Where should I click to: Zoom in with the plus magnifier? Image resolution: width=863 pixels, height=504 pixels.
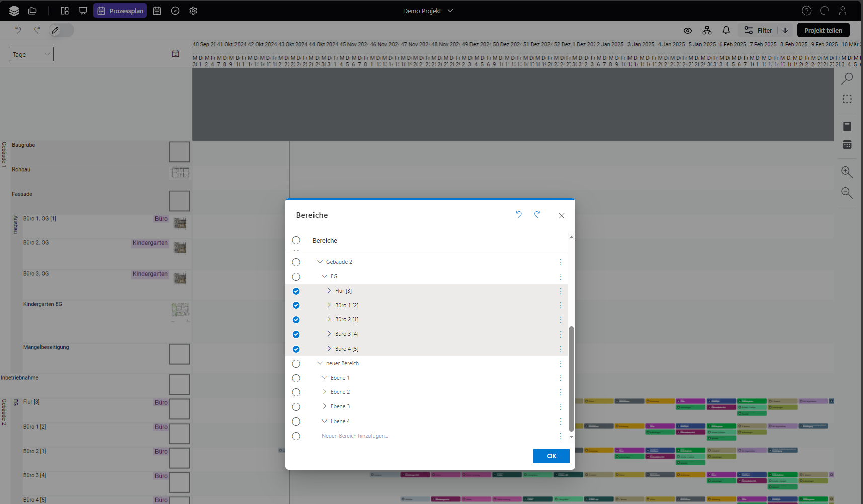coord(847,172)
